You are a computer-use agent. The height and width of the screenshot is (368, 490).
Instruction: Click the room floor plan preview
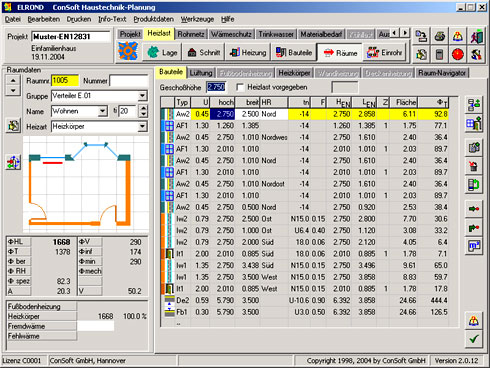86,184
